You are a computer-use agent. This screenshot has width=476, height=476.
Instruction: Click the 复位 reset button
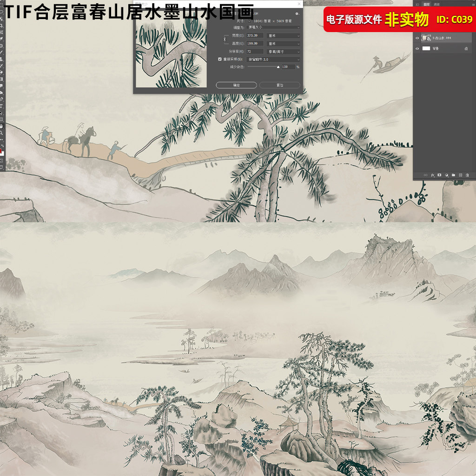click(x=279, y=86)
